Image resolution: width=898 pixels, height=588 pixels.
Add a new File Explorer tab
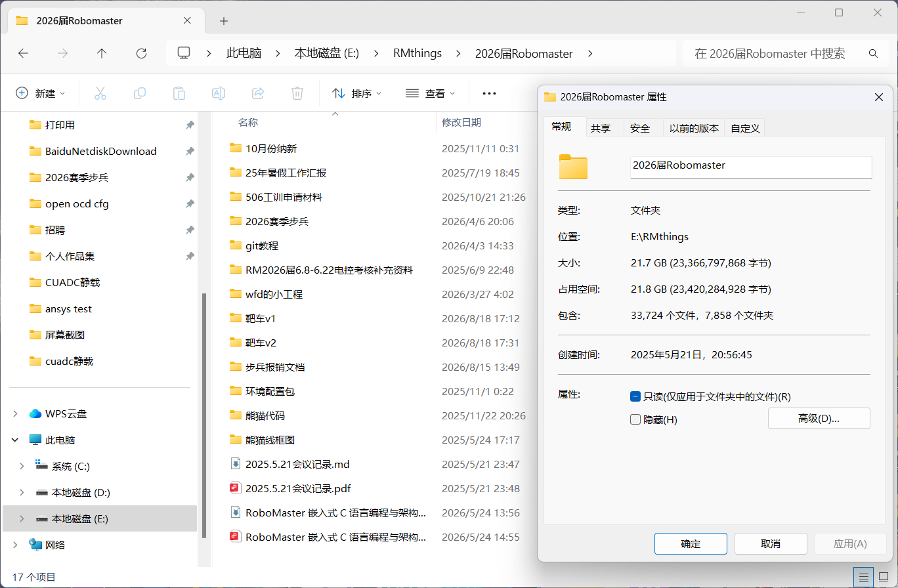[224, 21]
